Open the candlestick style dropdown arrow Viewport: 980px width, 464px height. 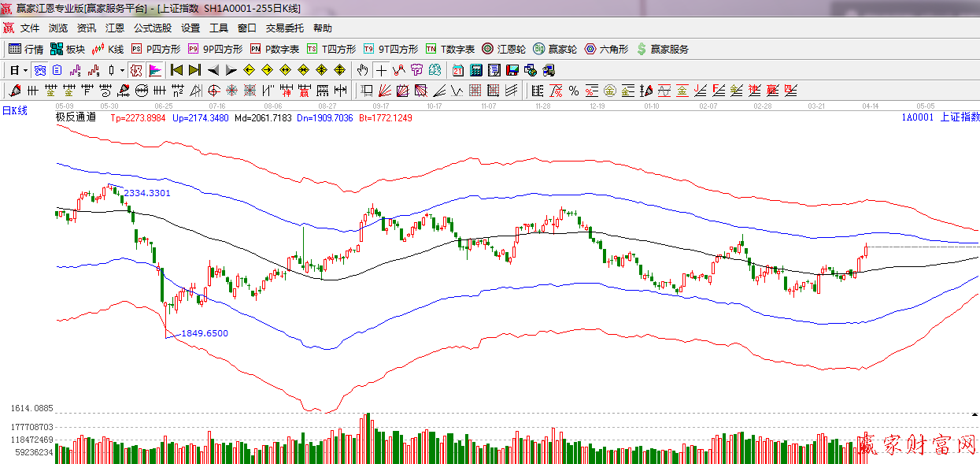point(122,70)
